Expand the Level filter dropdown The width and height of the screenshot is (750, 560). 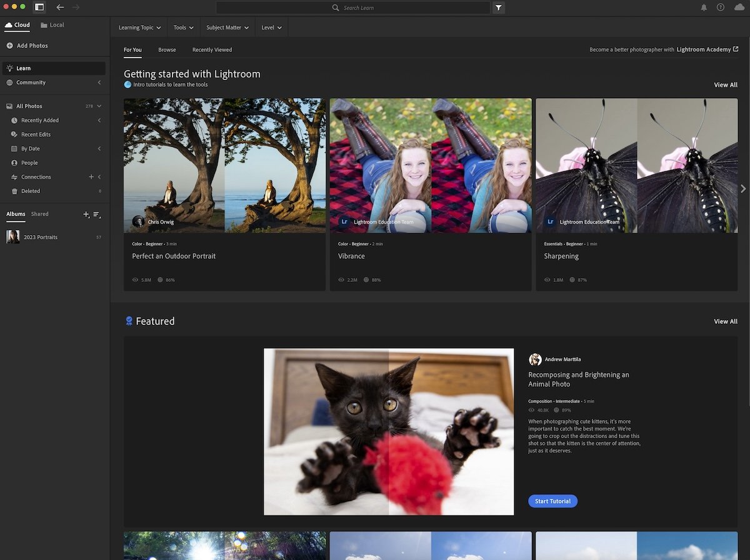[x=271, y=27]
